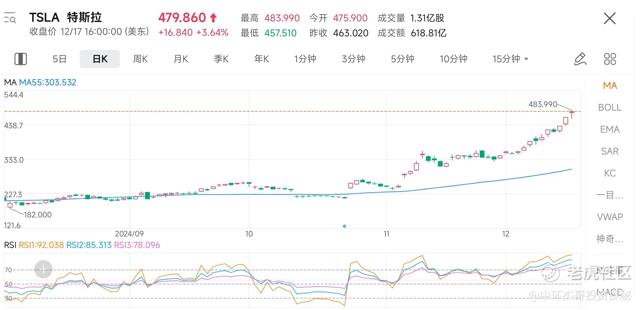
Task: Click the latest candlestick at 483.990 peak
Action: (572, 114)
